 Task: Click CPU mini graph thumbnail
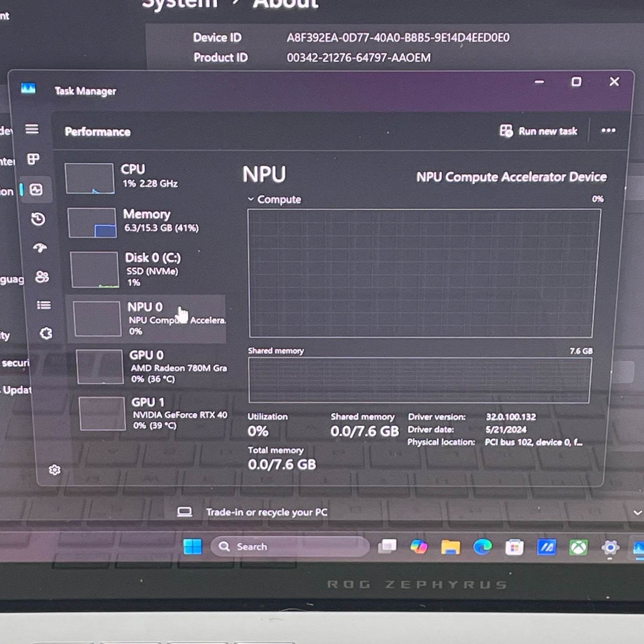pos(90,178)
